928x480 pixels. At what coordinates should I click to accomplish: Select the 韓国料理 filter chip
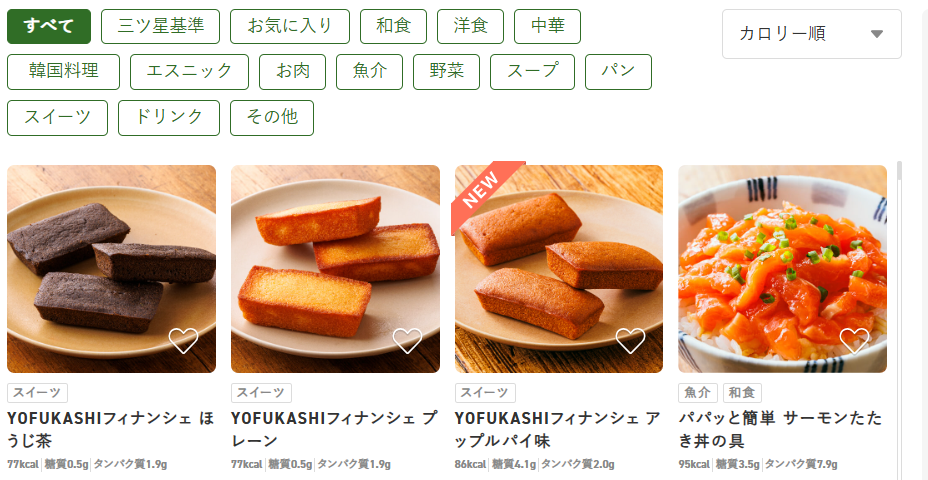pyautogui.click(x=63, y=72)
